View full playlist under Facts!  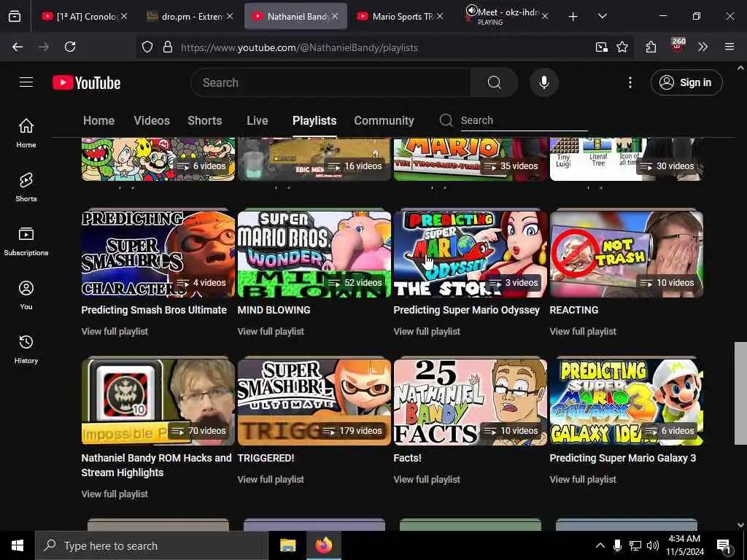coord(427,480)
